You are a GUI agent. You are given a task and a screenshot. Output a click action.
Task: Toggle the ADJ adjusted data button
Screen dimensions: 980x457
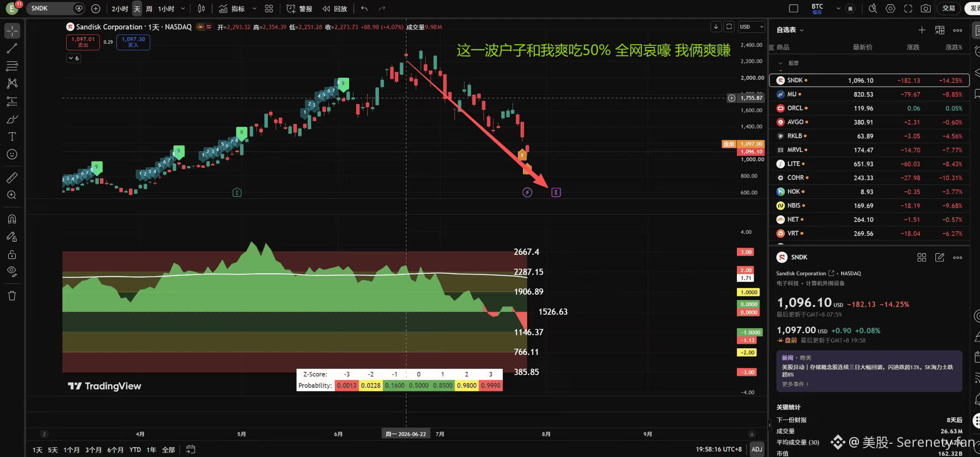[x=757, y=449]
